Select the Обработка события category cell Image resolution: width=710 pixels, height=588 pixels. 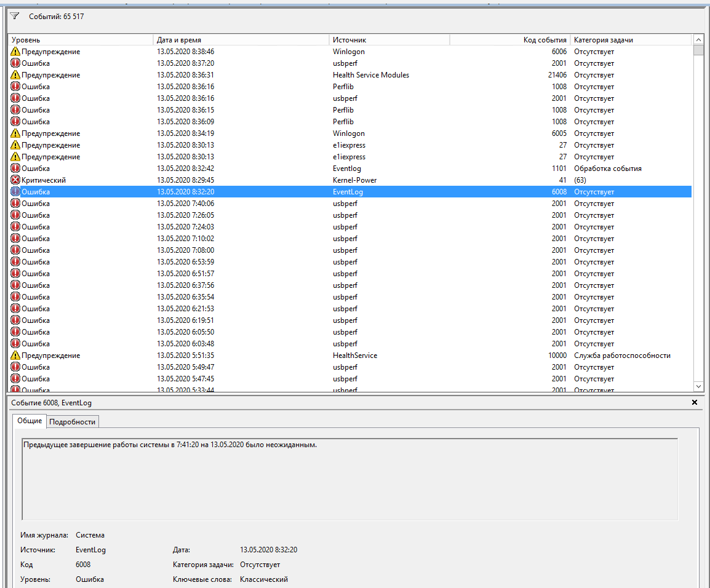pyautogui.click(x=608, y=169)
